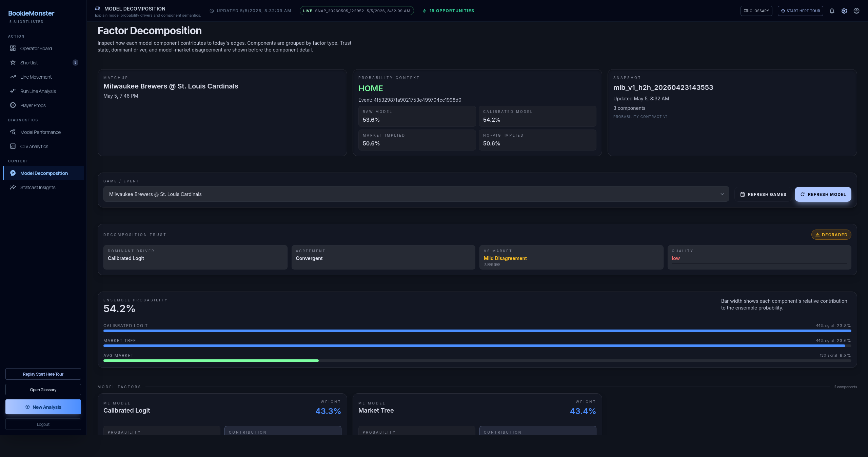Open Statcast Insights page
This screenshot has width=868, height=457.
43,187
